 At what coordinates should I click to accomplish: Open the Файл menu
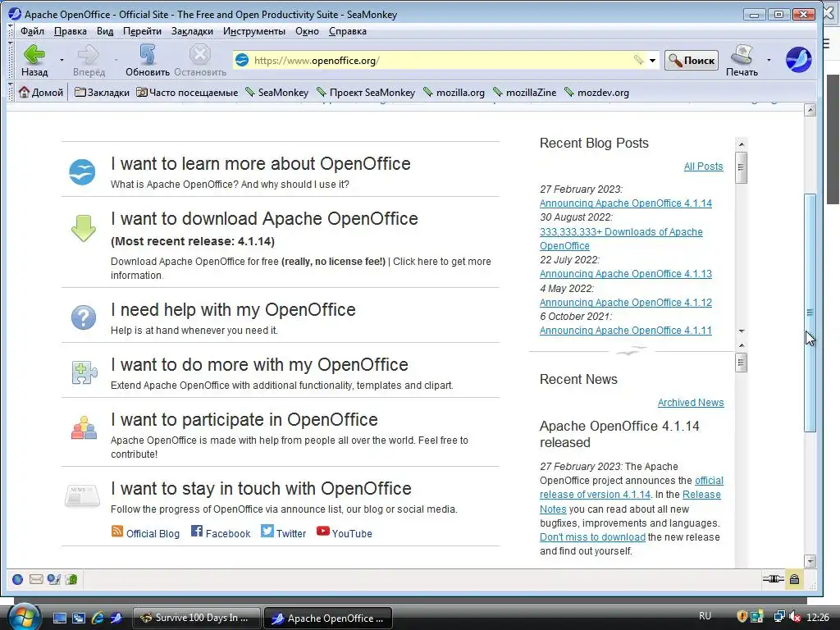pyautogui.click(x=32, y=31)
